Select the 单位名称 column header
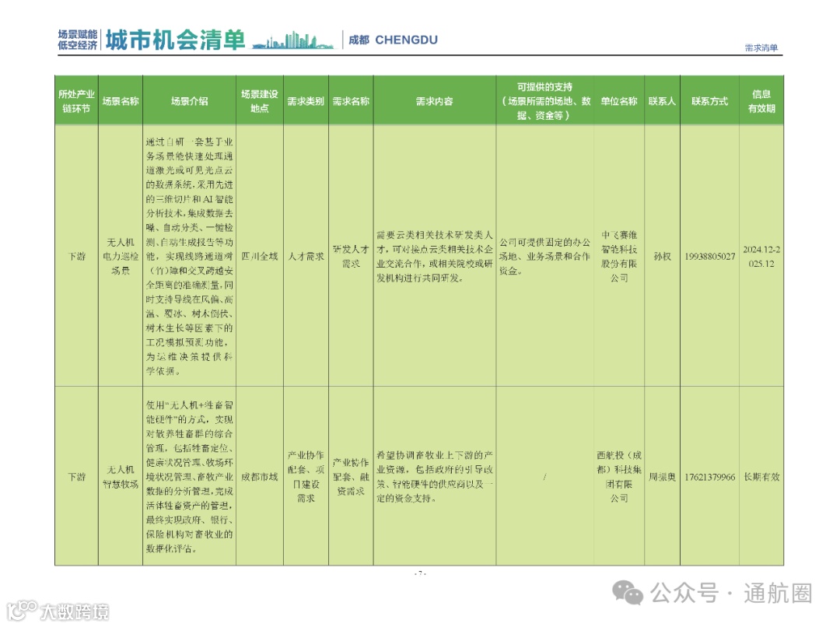The width and height of the screenshot is (840, 627). 619,101
